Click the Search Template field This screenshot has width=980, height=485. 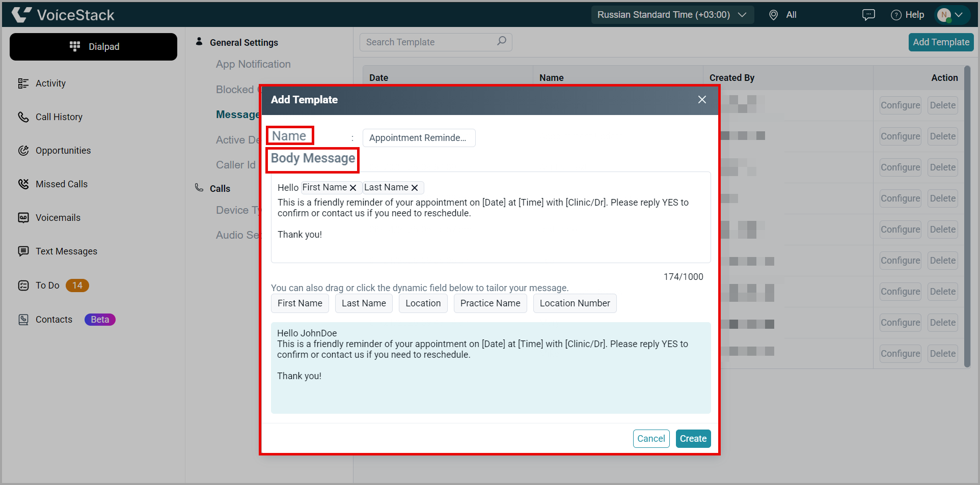(x=436, y=42)
